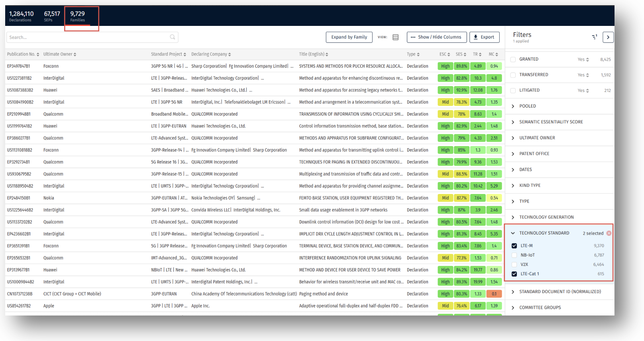Enable the NB-IoT checkbox
644x341 pixels.
514,255
